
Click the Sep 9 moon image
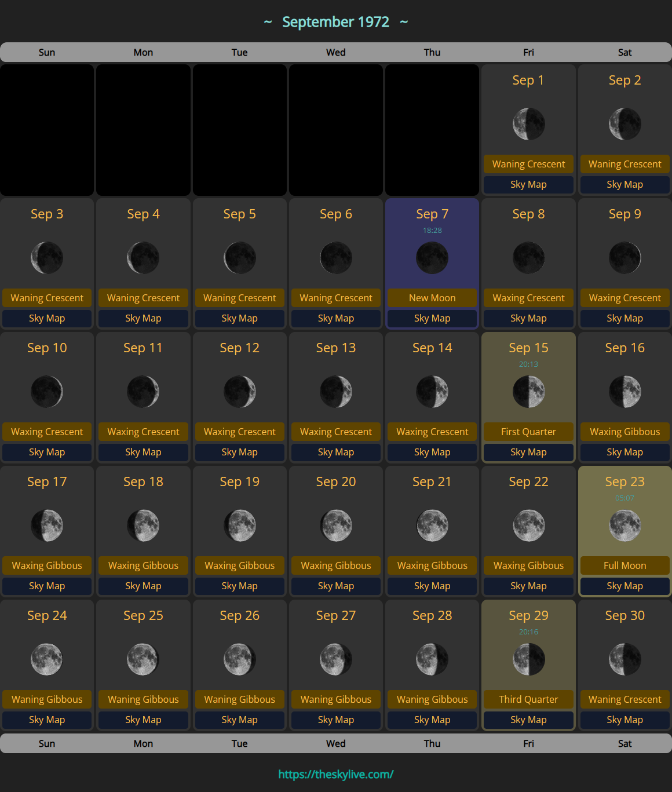click(x=624, y=258)
